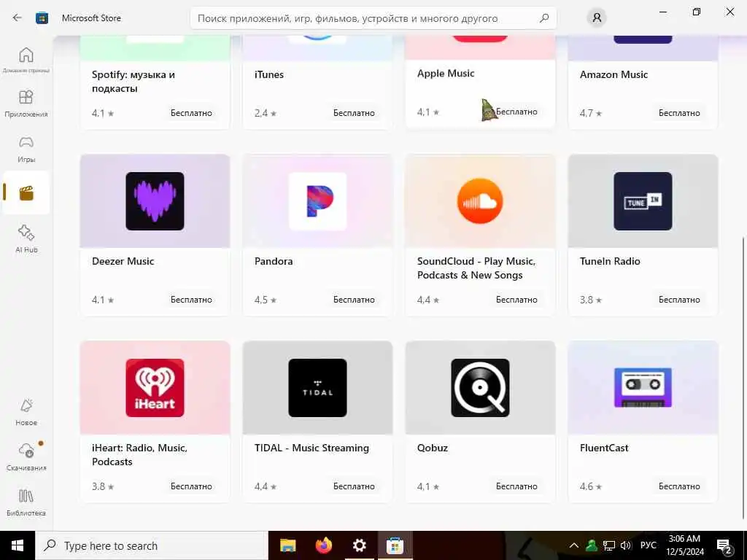Open 'TIDAL - Music Streaming' title

311,448
